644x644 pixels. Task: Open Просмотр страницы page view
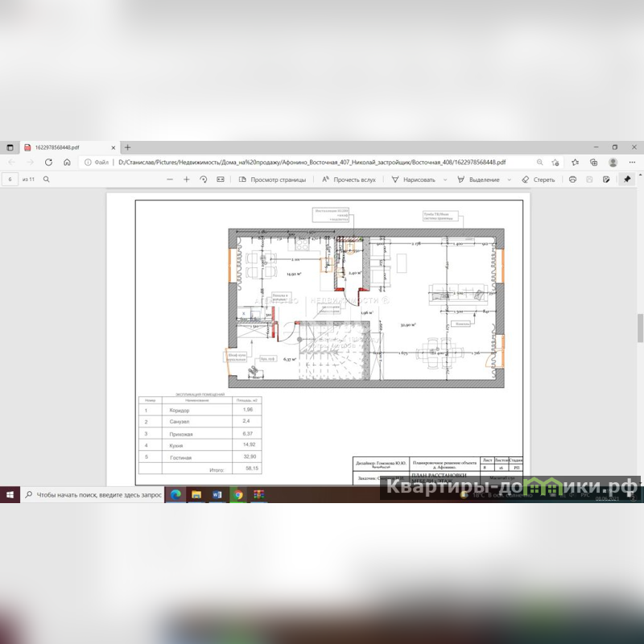click(272, 180)
